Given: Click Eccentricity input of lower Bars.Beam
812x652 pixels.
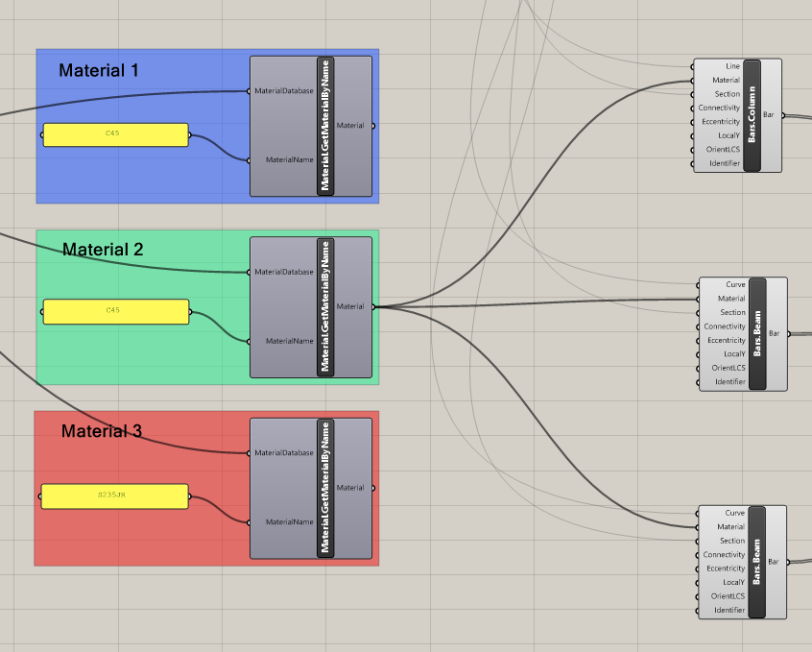Looking at the screenshot, I should [726, 568].
